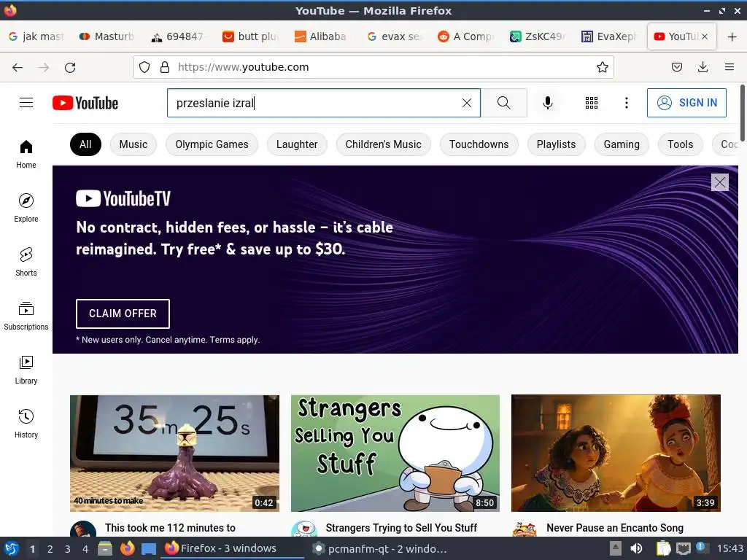
Task: Select the Playlists filter chip
Action: click(x=556, y=144)
